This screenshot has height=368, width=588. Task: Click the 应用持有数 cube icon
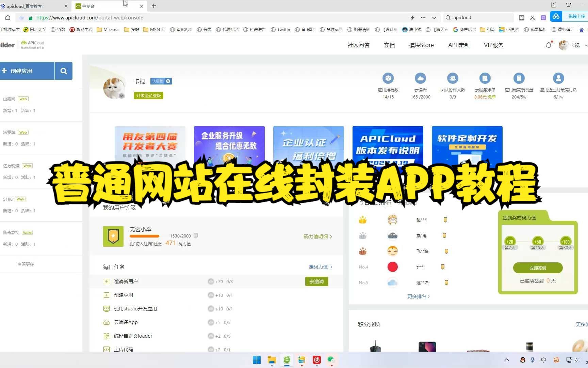click(388, 78)
